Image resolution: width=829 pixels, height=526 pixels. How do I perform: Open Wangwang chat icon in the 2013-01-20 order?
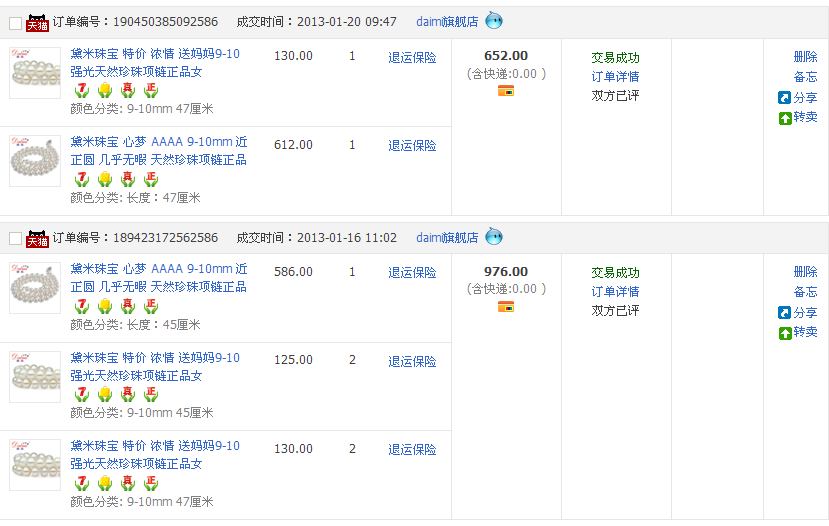click(x=494, y=21)
